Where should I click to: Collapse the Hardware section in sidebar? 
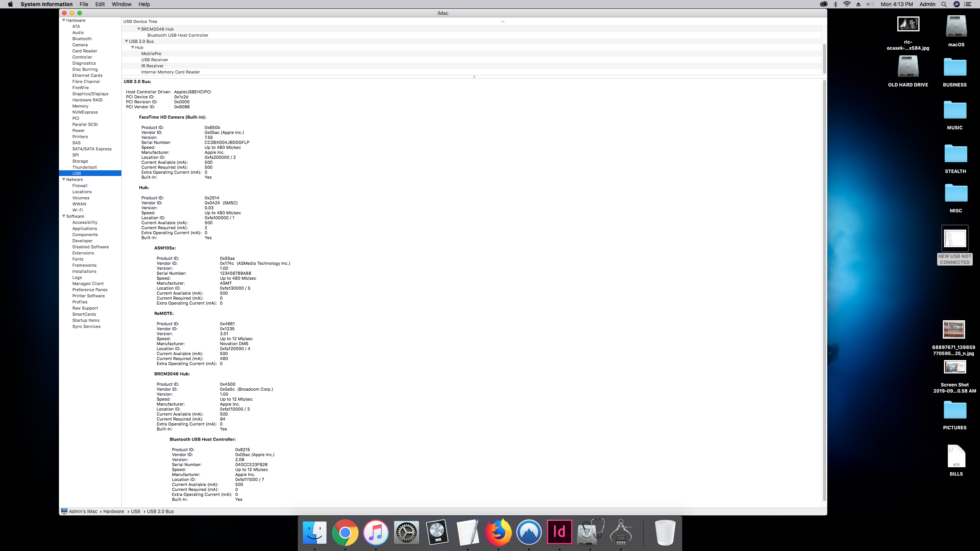click(x=64, y=20)
